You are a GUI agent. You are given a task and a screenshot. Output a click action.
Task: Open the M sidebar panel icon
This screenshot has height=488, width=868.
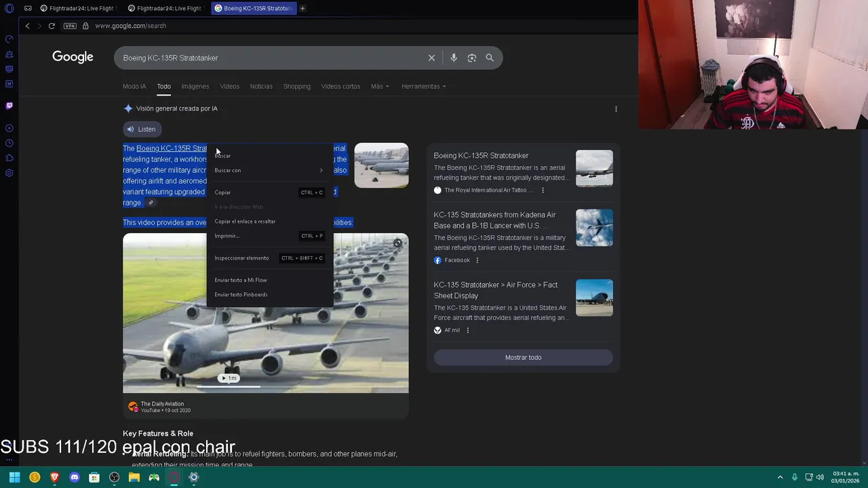coord(9,84)
